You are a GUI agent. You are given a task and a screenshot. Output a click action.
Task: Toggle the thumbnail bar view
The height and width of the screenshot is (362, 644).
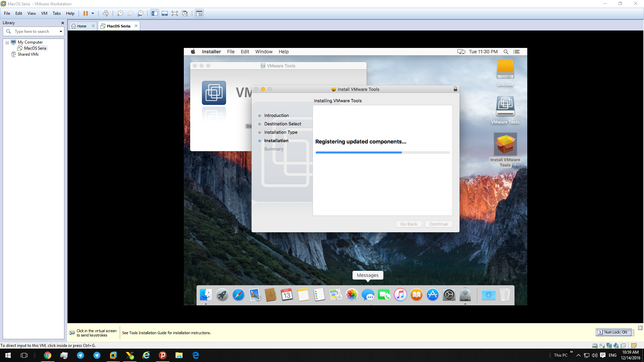(x=165, y=13)
